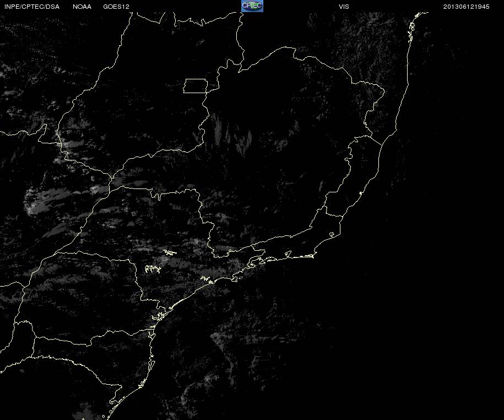Click the NOAA label in the header
This screenshot has height=420, width=504.
coord(82,7)
